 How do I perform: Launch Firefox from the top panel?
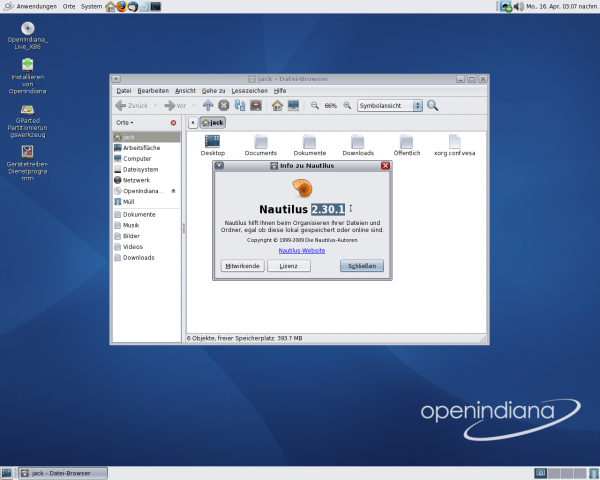(x=122, y=7)
